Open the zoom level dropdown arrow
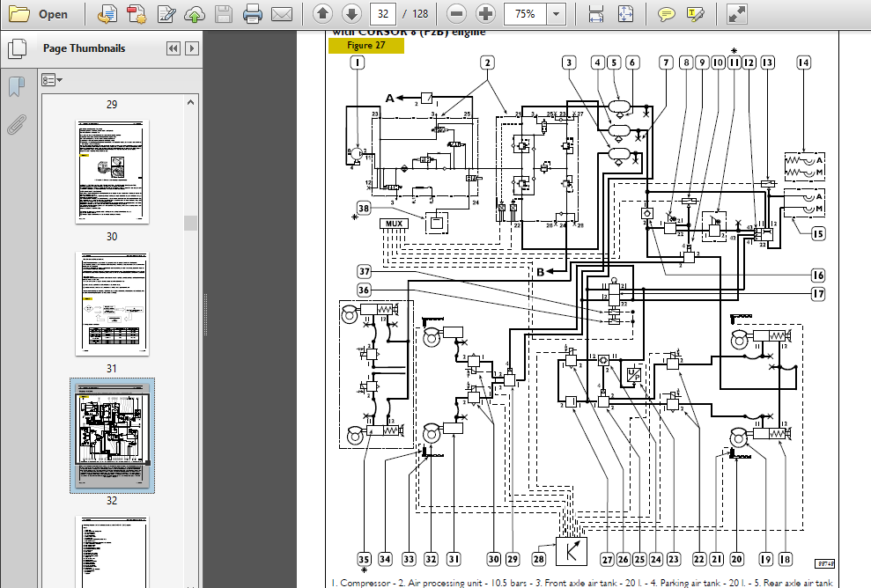871x588 pixels. [556, 14]
